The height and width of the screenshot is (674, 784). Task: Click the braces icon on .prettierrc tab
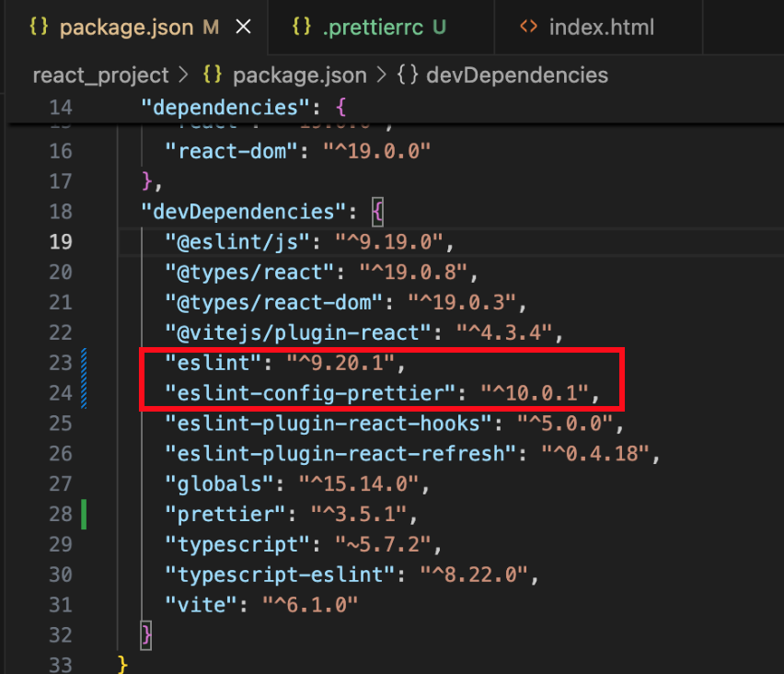302,27
